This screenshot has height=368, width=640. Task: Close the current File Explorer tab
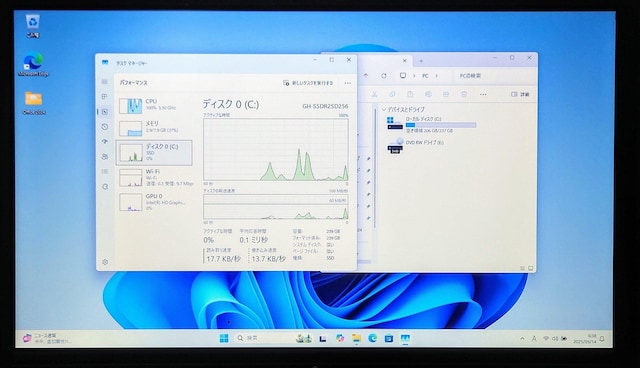(x=404, y=61)
